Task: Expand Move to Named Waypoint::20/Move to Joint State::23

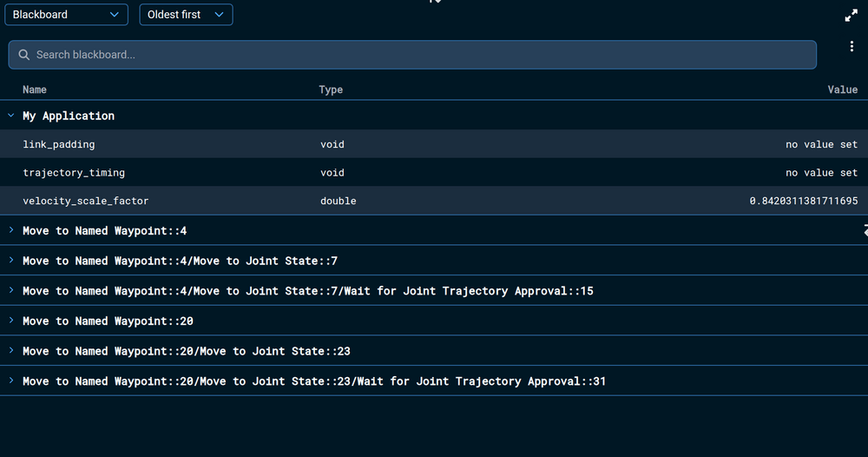Action: pyautogui.click(x=11, y=350)
